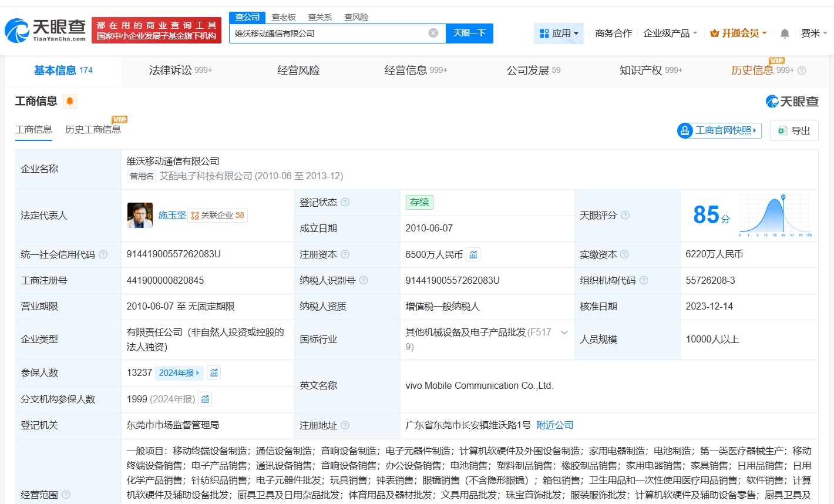Open the 关联企业 38 badge
The height and width of the screenshot is (504, 834).
tap(218, 216)
